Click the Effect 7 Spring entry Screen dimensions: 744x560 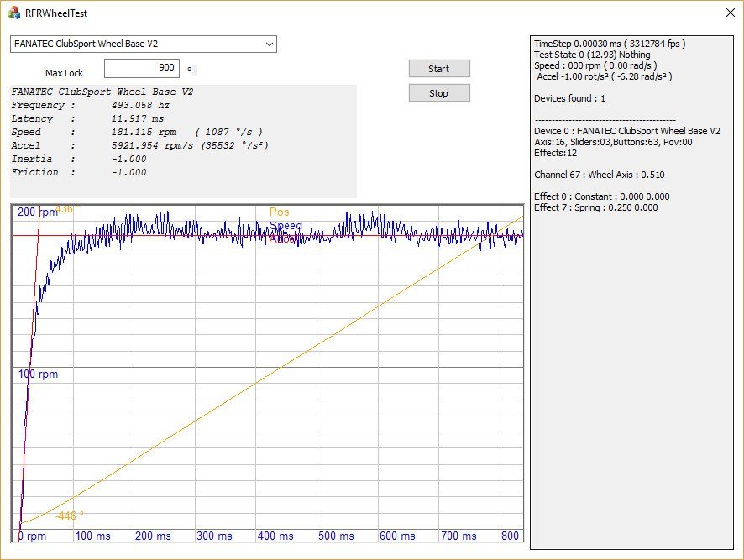pyautogui.click(x=595, y=207)
